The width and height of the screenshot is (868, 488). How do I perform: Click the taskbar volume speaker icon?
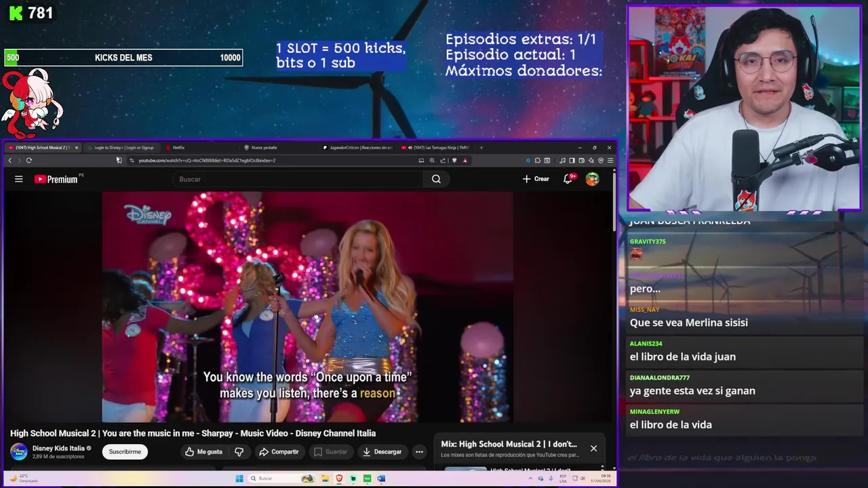click(583, 479)
